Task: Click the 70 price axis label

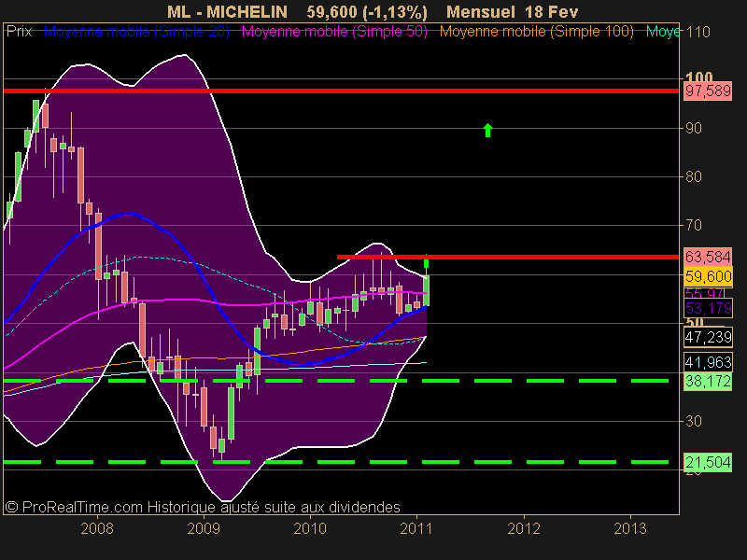Action: tap(694, 225)
